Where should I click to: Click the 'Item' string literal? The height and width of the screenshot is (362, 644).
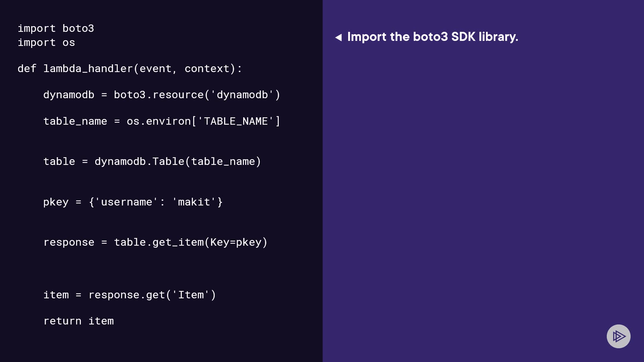(x=191, y=295)
